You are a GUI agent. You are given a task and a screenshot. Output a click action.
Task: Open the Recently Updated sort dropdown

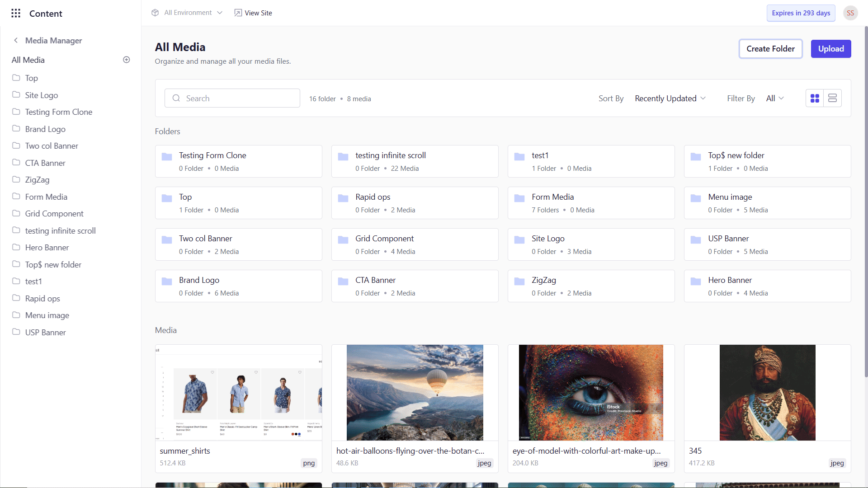pos(670,99)
